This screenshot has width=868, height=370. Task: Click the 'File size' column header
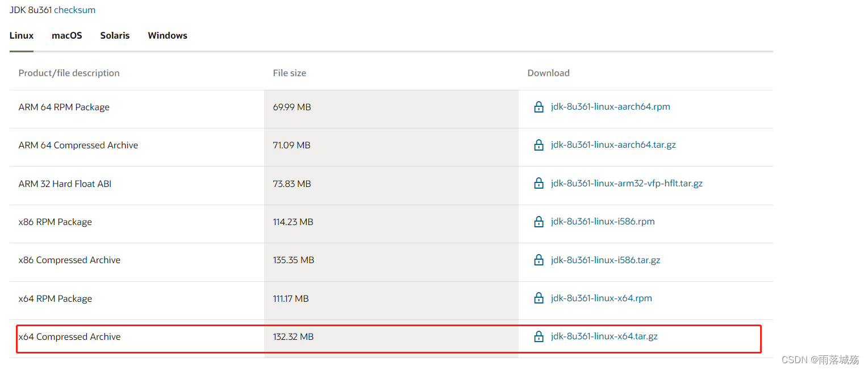(290, 73)
